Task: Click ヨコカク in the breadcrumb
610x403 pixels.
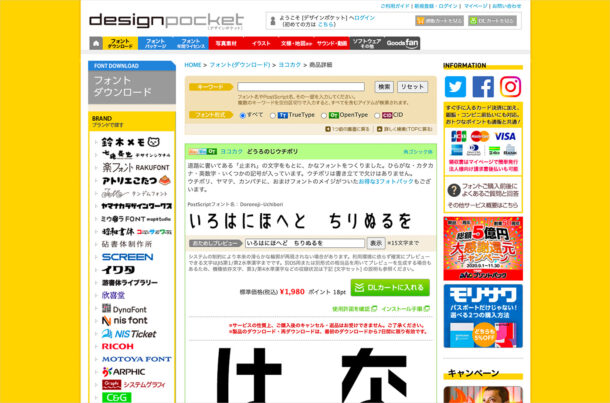Action: pos(289,65)
